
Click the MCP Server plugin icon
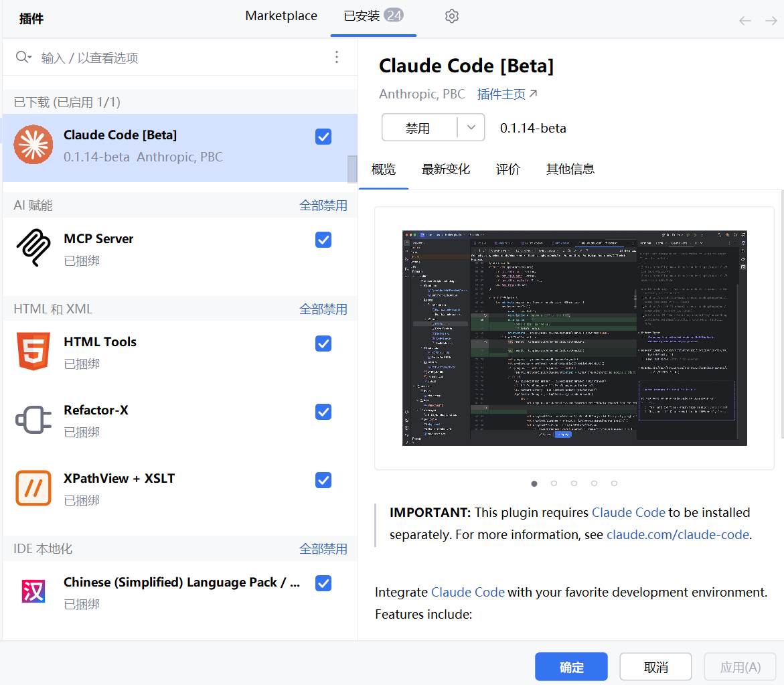[33, 248]
